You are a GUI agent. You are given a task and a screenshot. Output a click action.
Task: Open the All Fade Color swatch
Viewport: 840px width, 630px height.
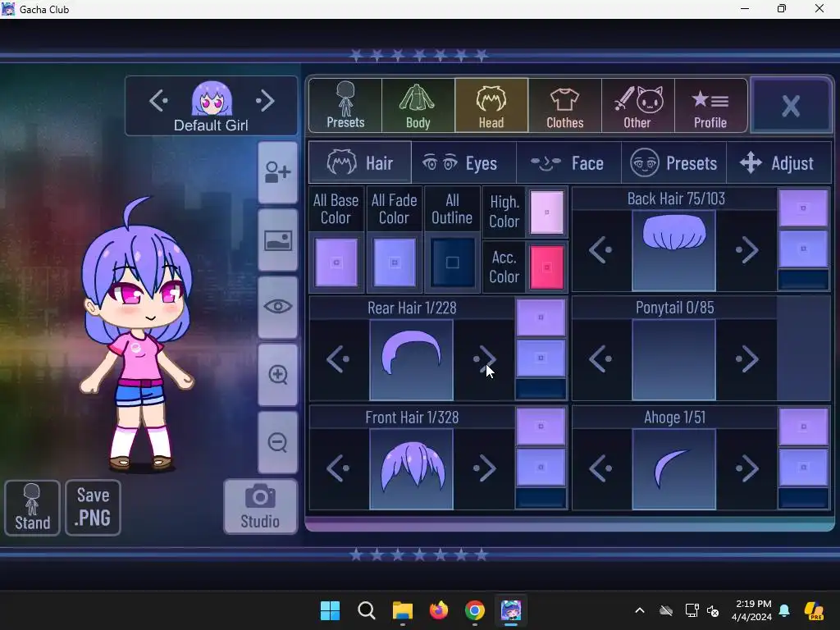[x=395, y=262]
